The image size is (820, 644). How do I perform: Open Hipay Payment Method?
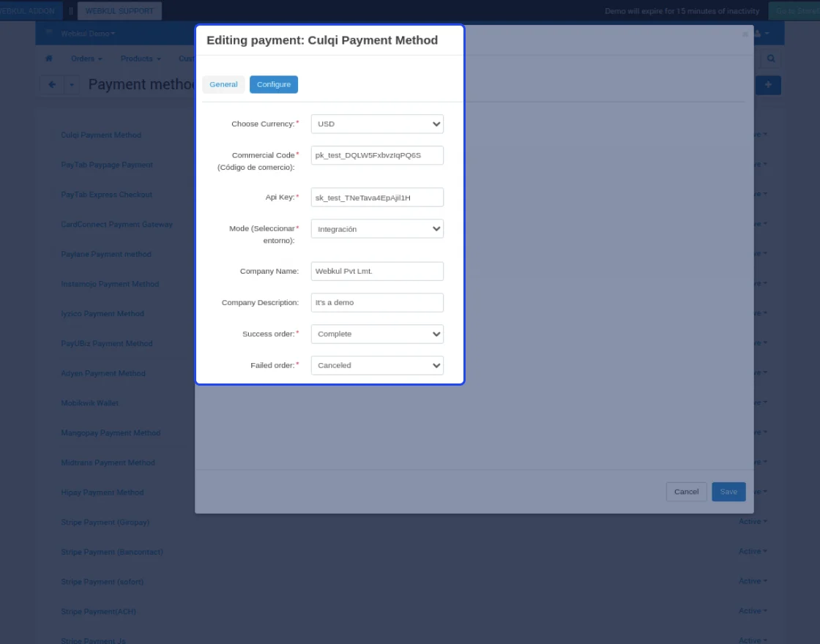click(102, 493)
